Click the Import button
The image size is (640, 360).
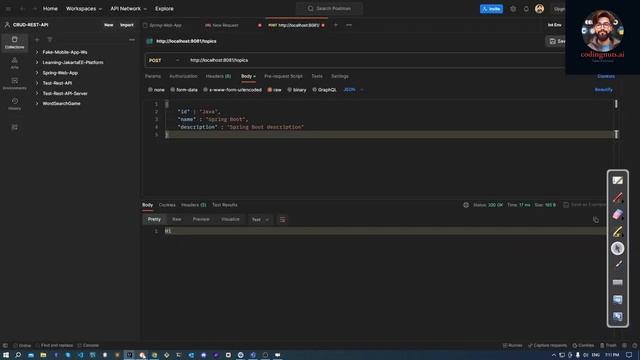point(127,25)
